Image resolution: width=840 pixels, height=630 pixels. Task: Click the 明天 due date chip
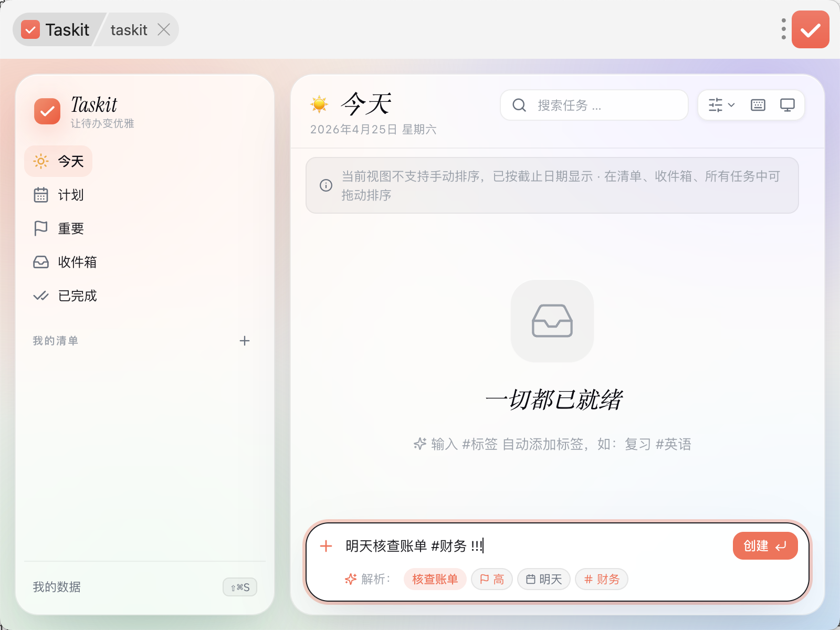click(544, 579)
